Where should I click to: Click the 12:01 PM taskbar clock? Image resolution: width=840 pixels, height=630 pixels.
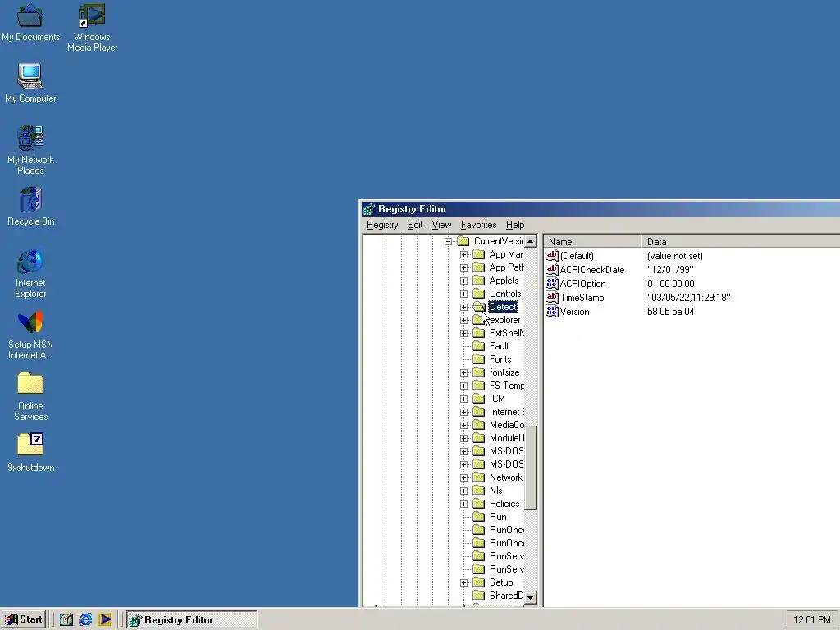click(811, 620)
